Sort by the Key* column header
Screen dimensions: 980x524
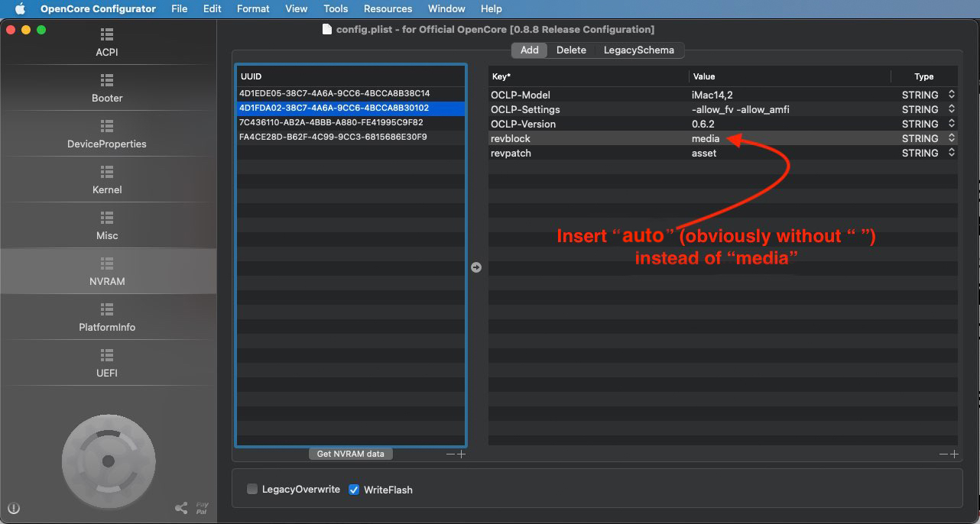(588, 76)
